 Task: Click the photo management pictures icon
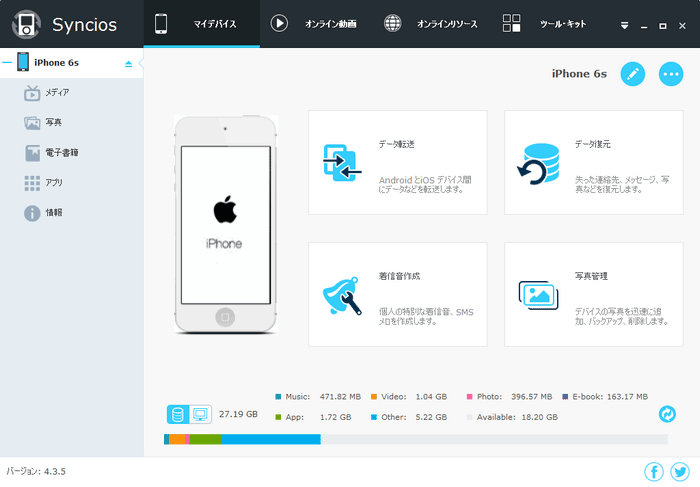[x=538, y=295]
